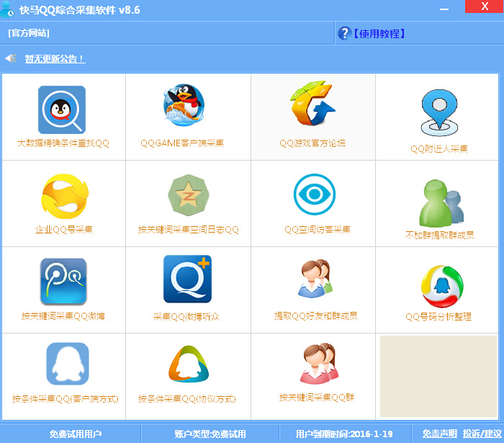Select 提取QQ好友和群成员 icon

pyautogui.click(x=315, y=279)
